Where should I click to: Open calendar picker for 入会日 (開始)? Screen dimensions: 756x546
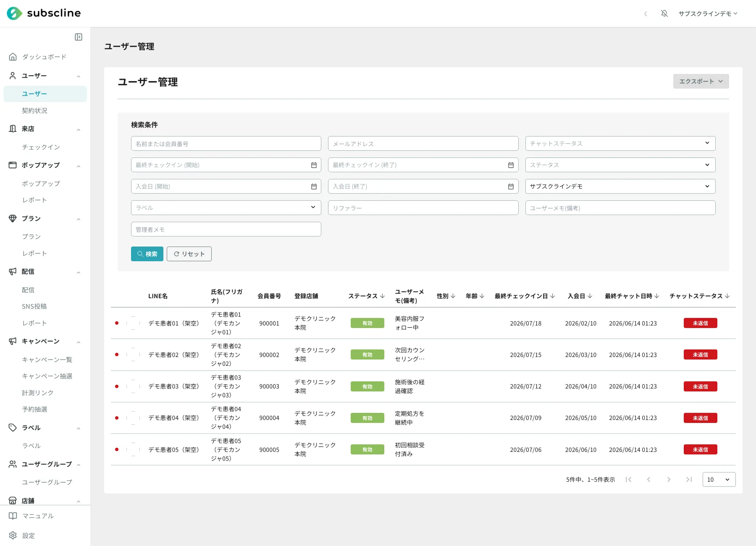(314, 186)
